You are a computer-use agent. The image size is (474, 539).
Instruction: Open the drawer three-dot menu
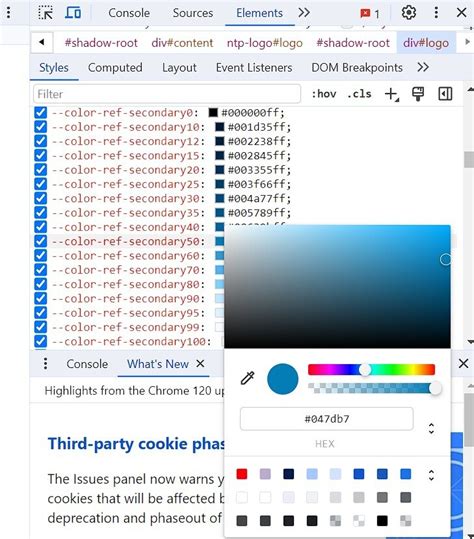tap(45, 364)
